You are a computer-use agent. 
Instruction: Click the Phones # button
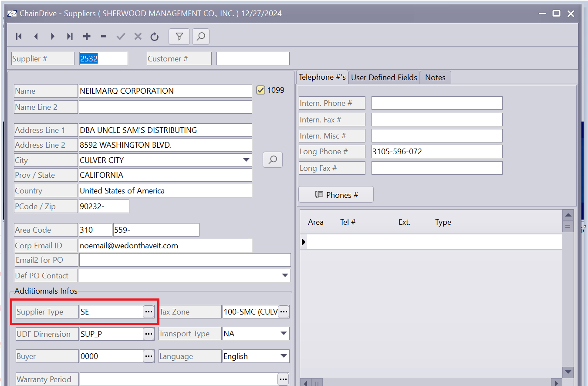point(336,195)
